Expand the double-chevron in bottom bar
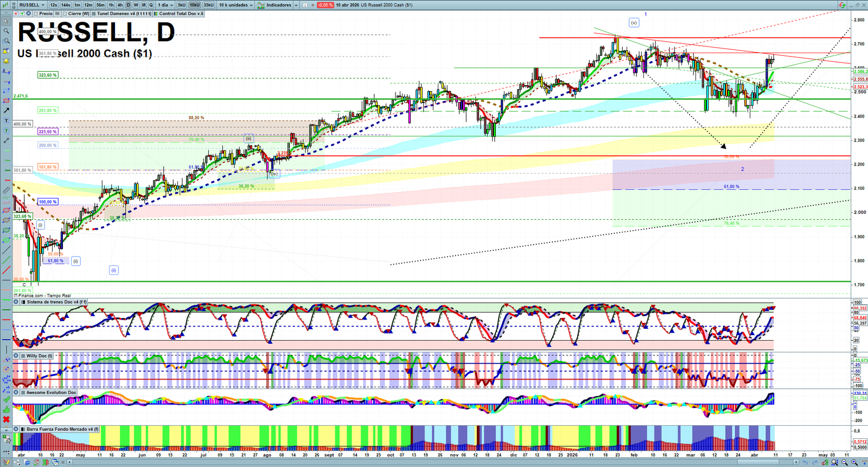 pyautogui.click(x=62, y=462)
